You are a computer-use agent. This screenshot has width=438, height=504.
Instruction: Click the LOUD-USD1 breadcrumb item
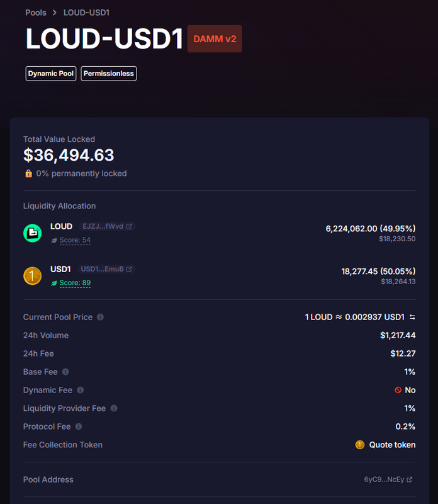coord(86,13)
